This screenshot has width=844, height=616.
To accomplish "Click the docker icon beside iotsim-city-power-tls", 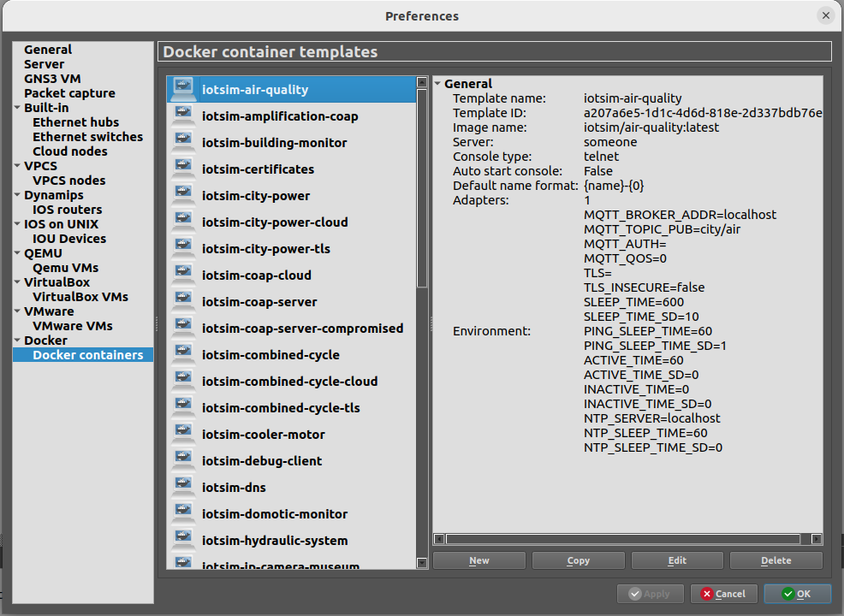I will (x=183, y=249).
